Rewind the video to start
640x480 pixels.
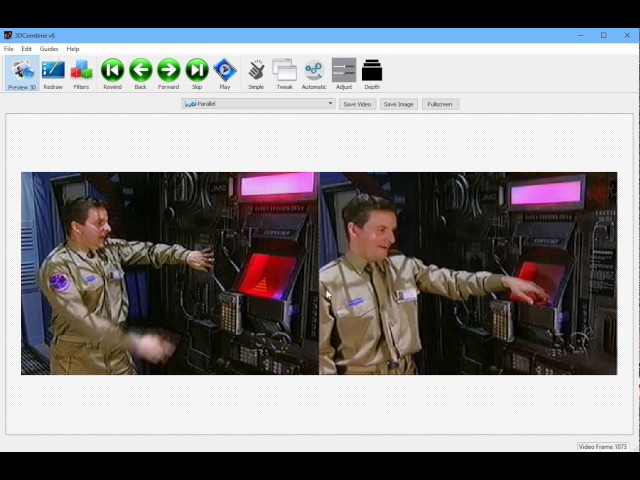click(112, 74)
